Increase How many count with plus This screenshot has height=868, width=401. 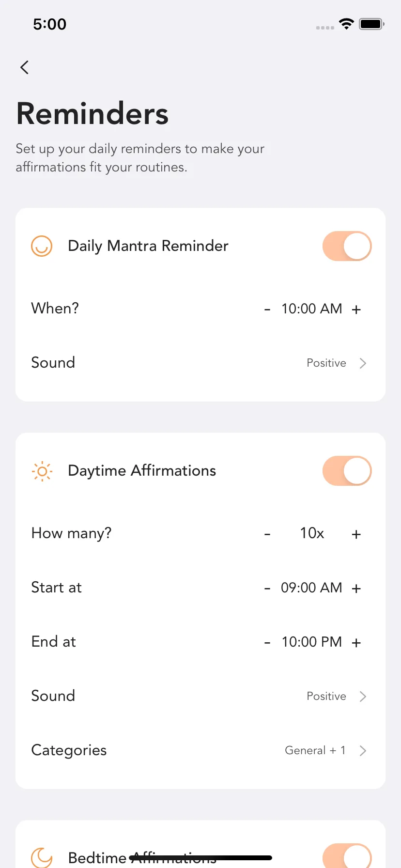click(x=356, y=534)
